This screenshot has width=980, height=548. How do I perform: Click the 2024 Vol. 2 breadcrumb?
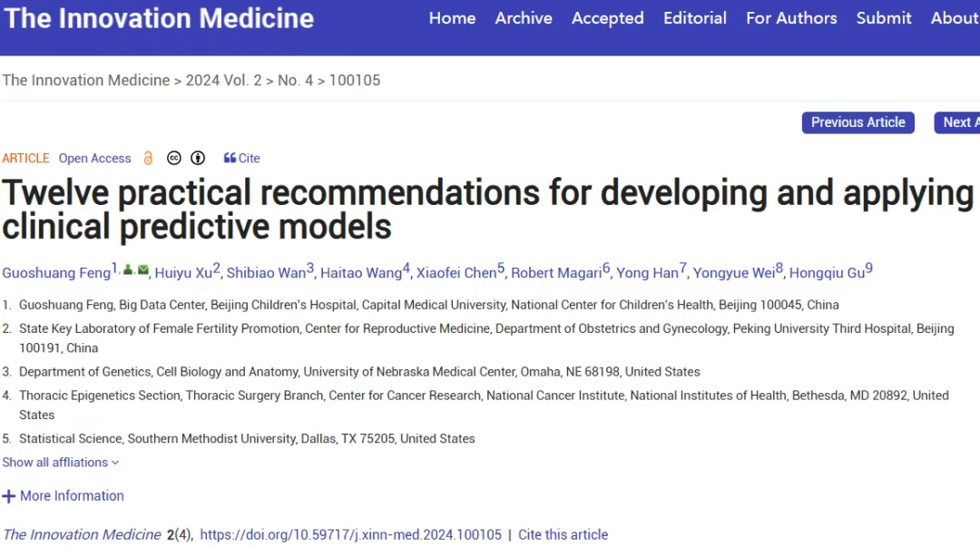tap(224, 80)
